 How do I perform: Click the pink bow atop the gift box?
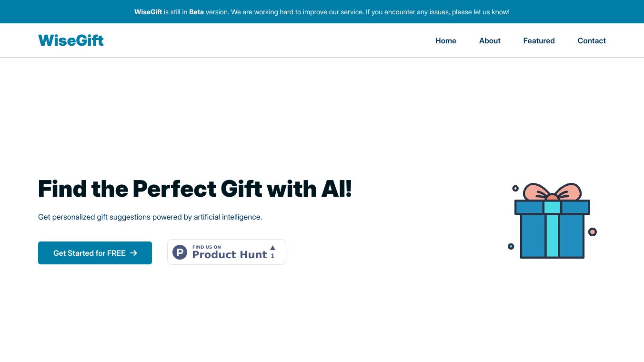pos(552,191)
